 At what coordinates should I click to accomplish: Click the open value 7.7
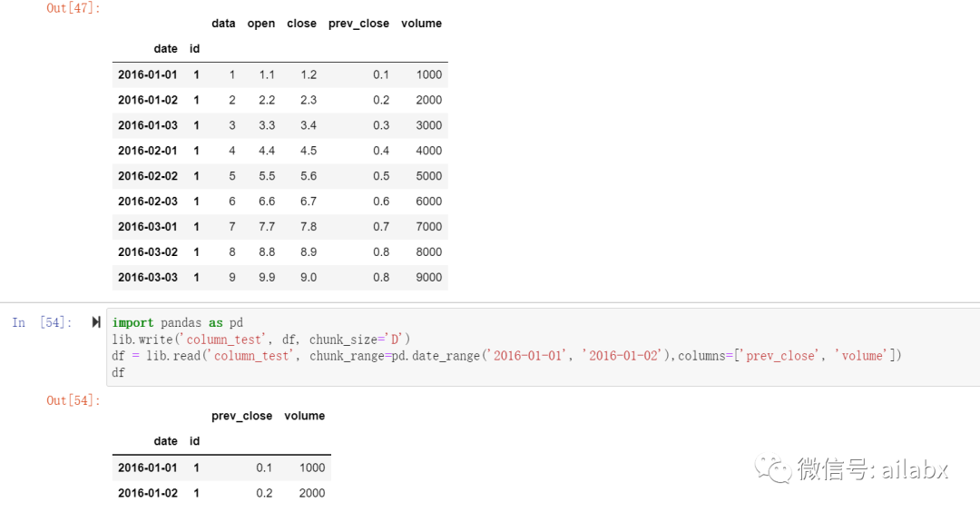(267, 227)
